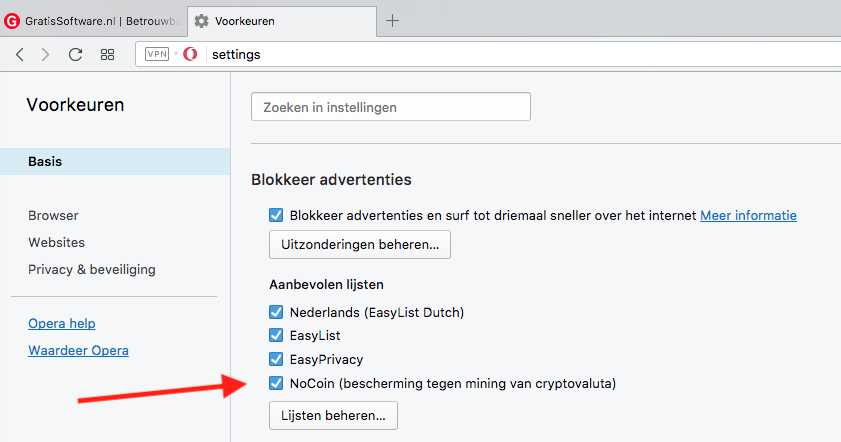Uncheck the EasyList checkbox
The height and width of the screenshot is (442, 841).
(x=277, y=336)
